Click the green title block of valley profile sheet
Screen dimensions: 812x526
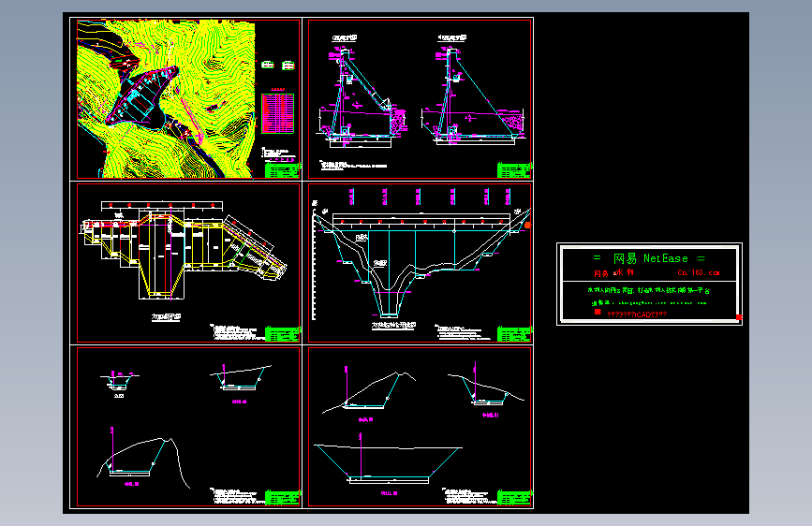pyautogui.click(x=514, y=334)
